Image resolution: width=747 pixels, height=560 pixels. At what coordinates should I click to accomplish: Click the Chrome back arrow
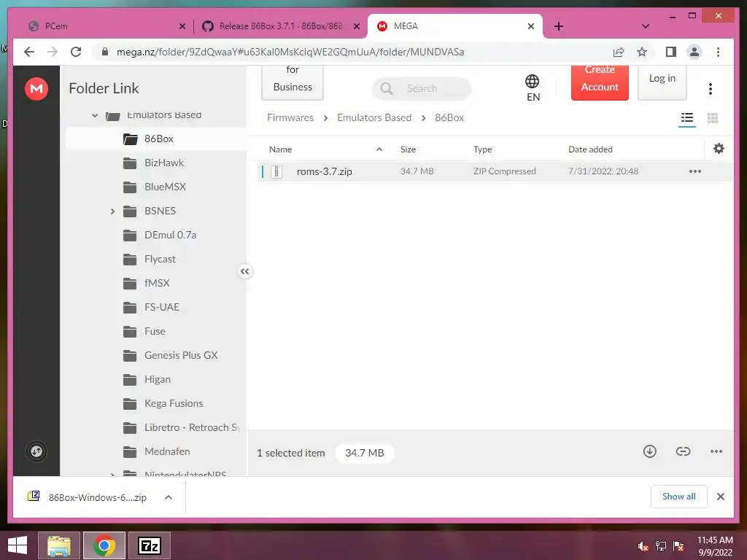pyautogui.click(x=29, y=52)
